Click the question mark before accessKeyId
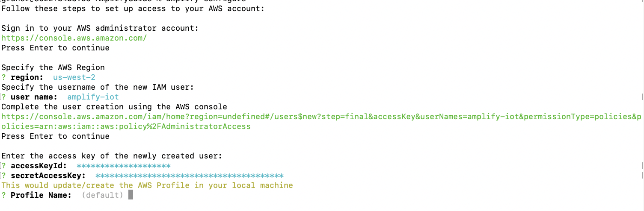Image resolution: width=644 pixels, height=211 pixels. (3, 166)
